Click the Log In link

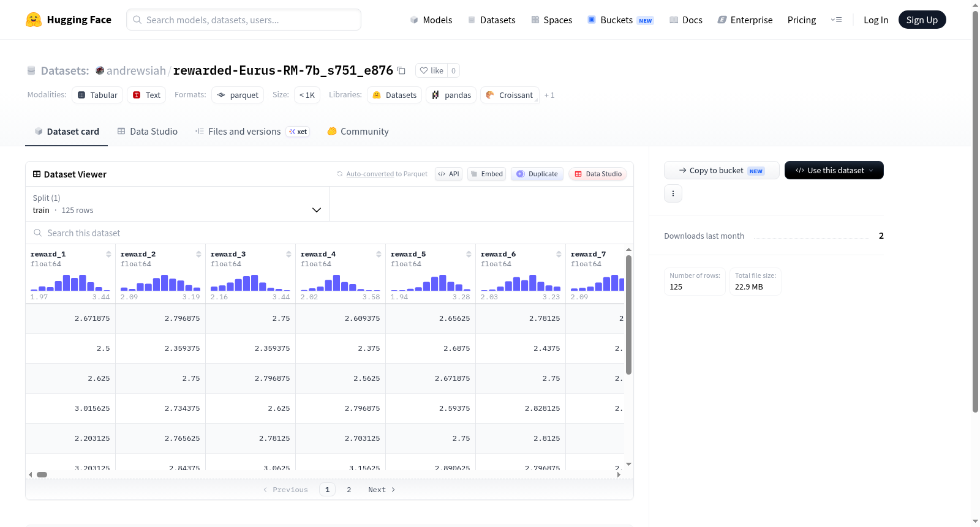click(x=876, y=20)
